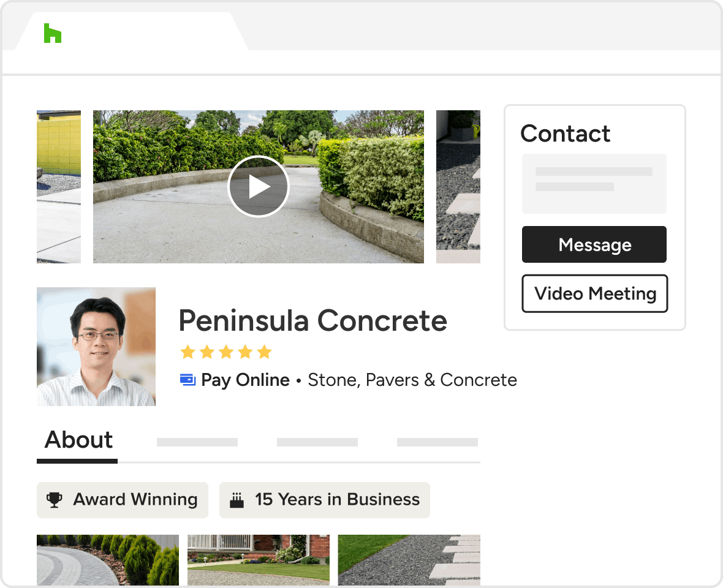The image size is (723, 588).
Task: Click the Peninsula Concrete business name
Action: [313, 321]
